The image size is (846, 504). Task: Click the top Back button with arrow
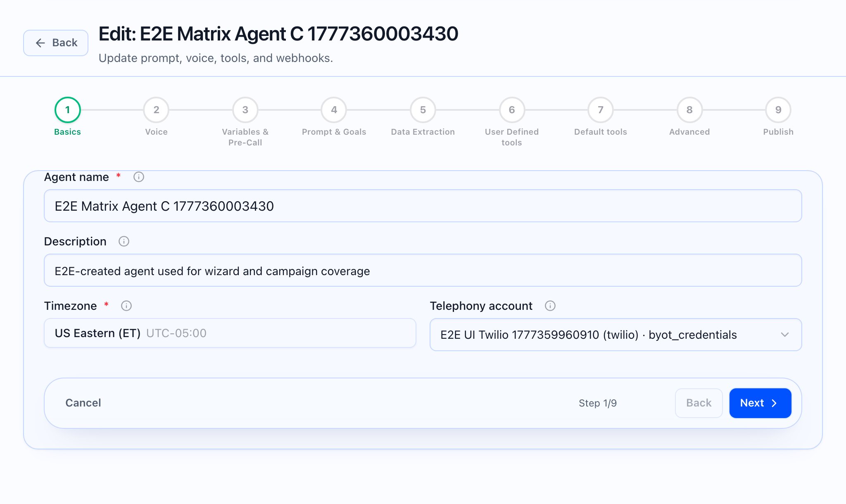click(56, 43)
